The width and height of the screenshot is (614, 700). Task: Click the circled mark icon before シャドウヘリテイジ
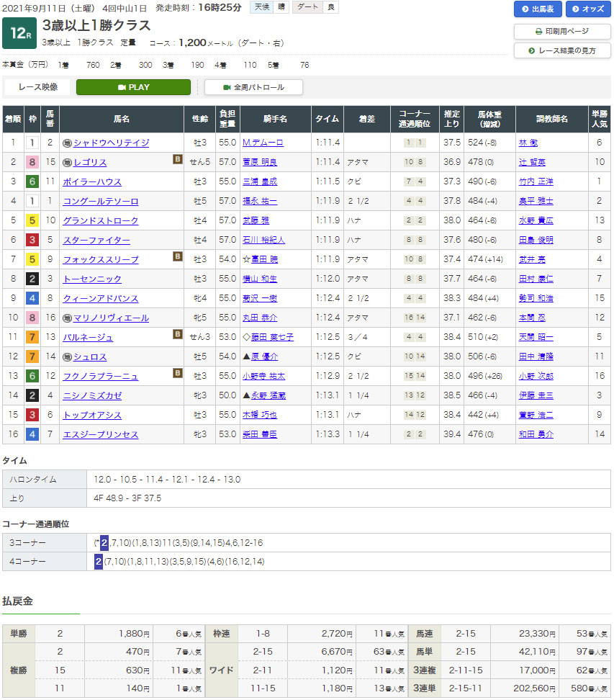point(67,143)
